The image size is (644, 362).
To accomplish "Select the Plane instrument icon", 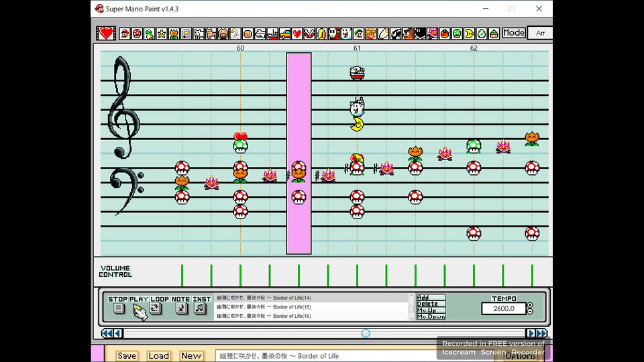I will [x=260, y=34].
